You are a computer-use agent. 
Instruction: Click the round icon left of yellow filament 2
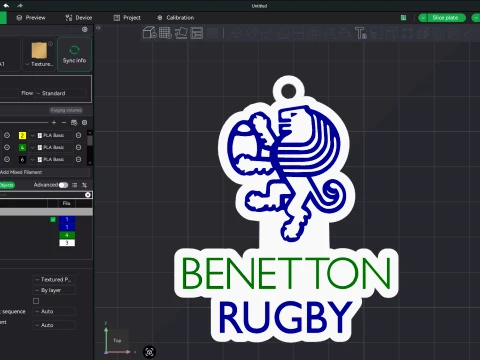pyautogui.click(x=7, y=135)
